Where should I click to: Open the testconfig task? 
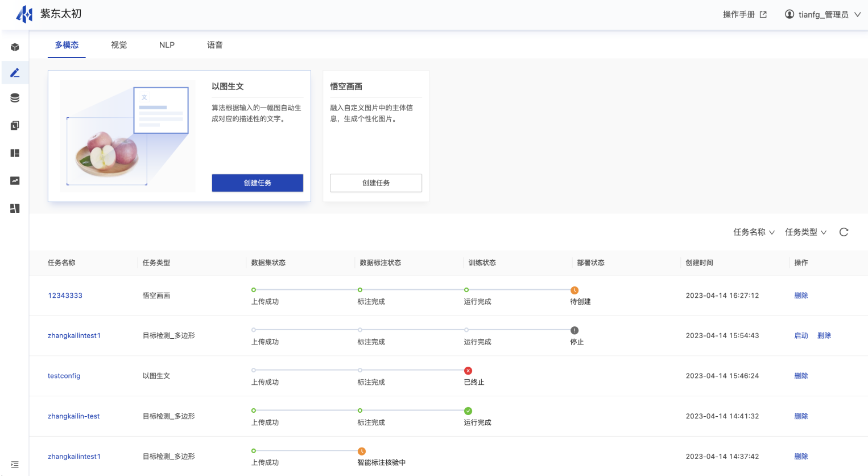64,376
